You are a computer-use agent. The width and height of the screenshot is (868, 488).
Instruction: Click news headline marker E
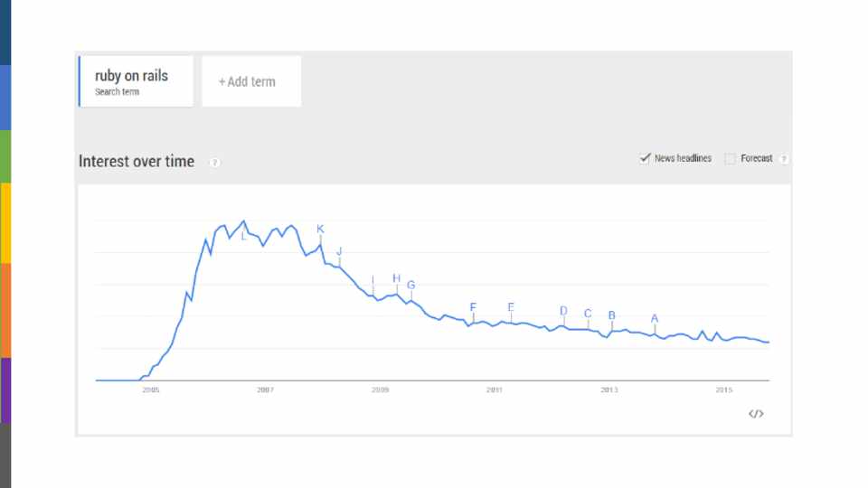tap(511, 307)
